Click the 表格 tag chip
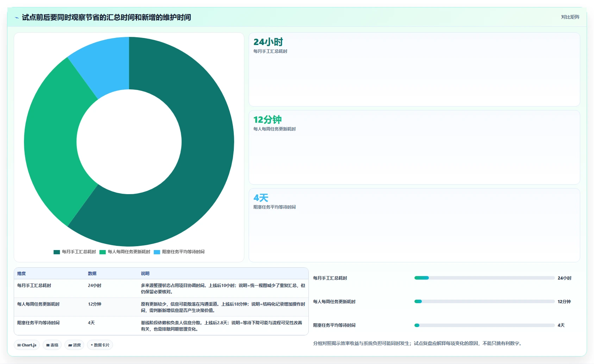Image resolution: width=594 pixels, height=364 pixels. (52, 345)
